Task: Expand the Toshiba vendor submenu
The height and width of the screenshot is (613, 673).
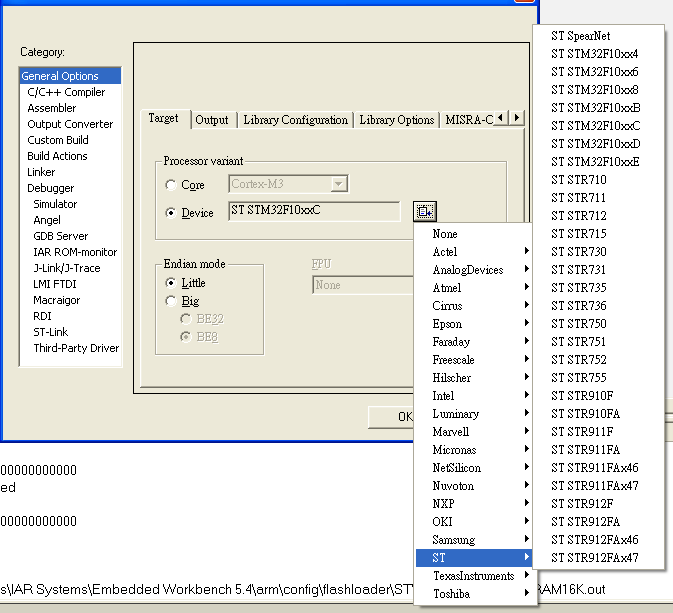Action: [x=474, y=594]
